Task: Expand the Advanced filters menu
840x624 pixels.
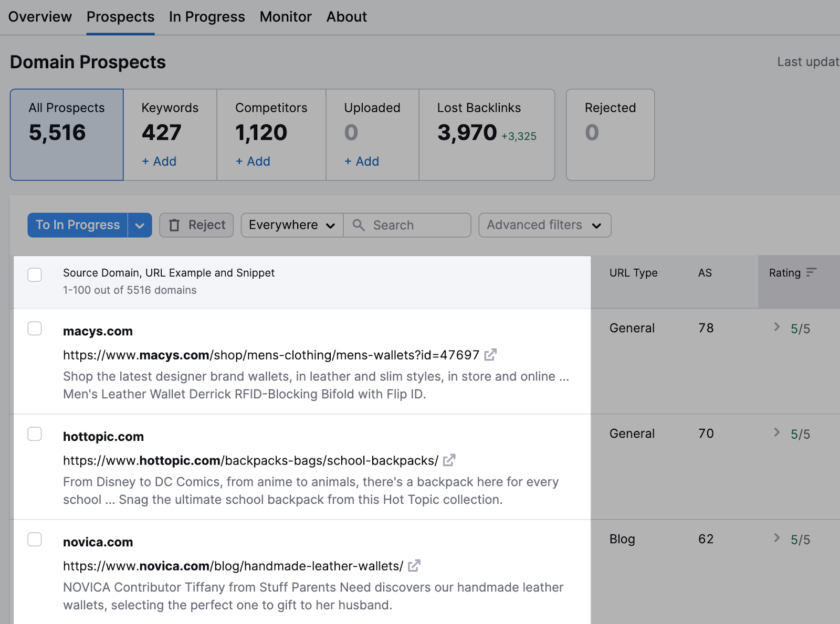Action: 544,225
